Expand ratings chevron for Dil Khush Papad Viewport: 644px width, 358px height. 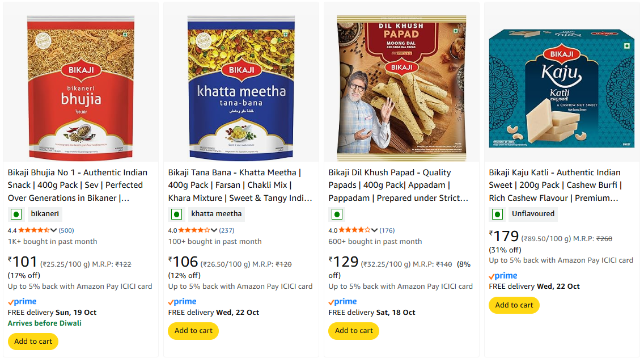(375, 230)
